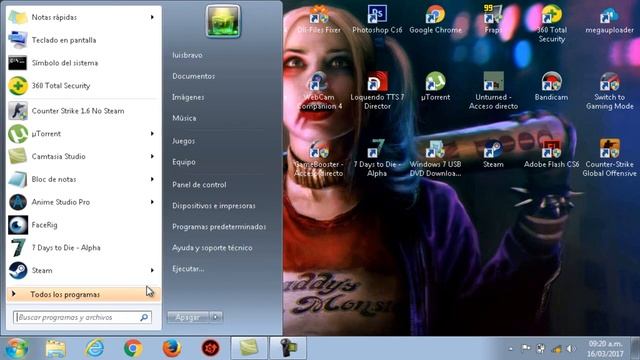
Task: Open Ayuda y soporte técnico
Action: pyautogui.click(x=212, y=248)
